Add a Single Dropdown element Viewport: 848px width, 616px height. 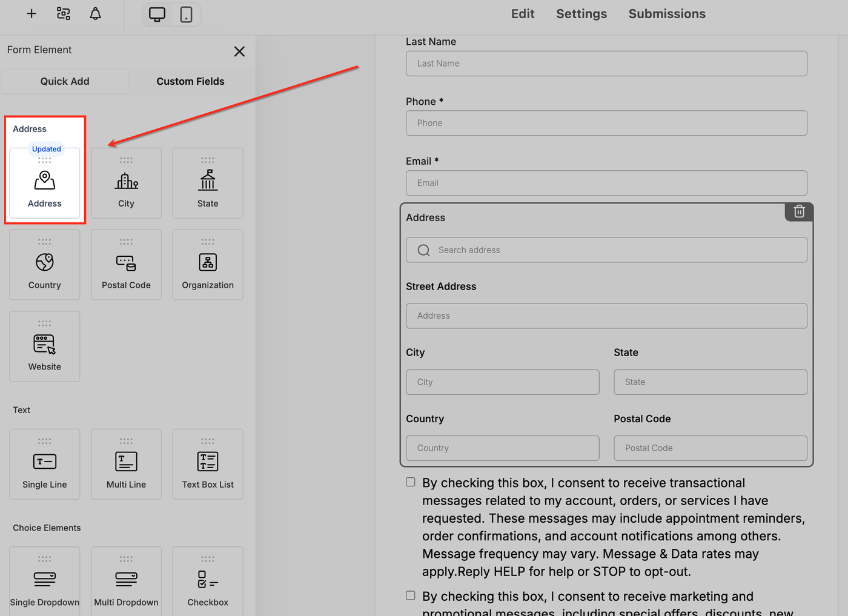point(45,581)
